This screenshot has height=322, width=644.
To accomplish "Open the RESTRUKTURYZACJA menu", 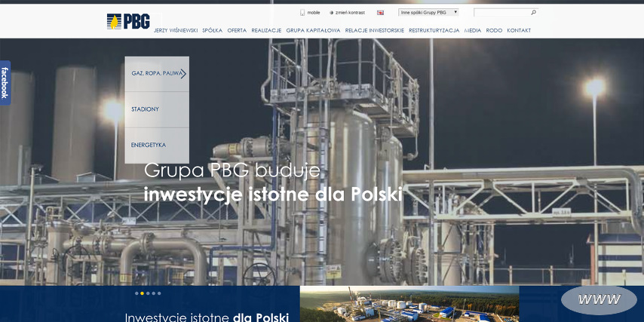I will 434,30.
